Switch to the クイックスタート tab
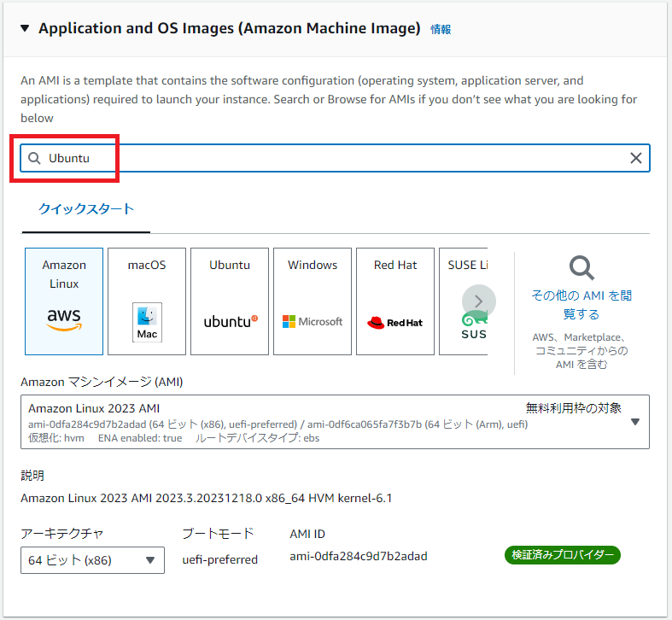Viewport: 672px width, 620px height. [x=86, y=209]
